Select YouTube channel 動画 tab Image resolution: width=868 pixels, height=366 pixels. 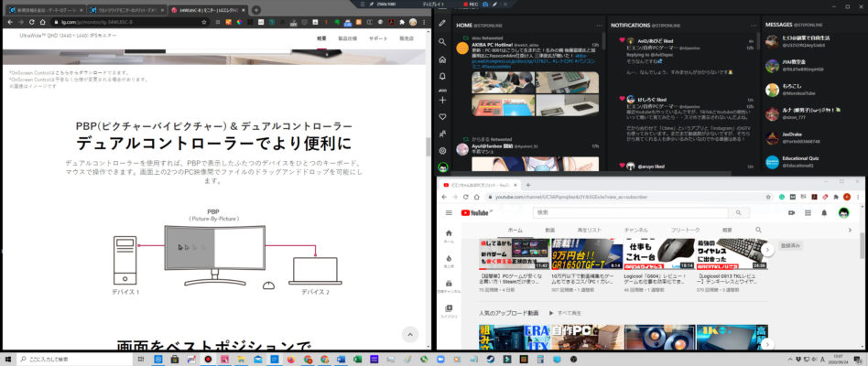coord(549,230)
